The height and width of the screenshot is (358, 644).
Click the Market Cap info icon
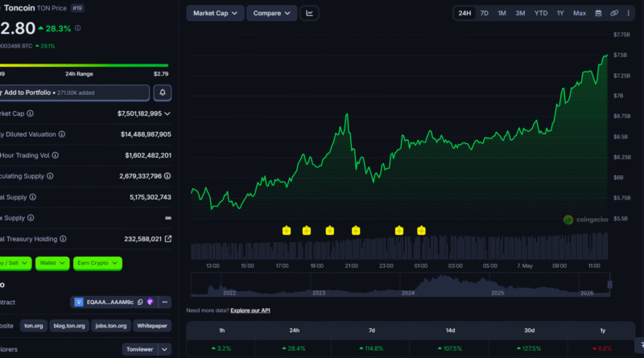pyautogui.click(x=31, y=113)
